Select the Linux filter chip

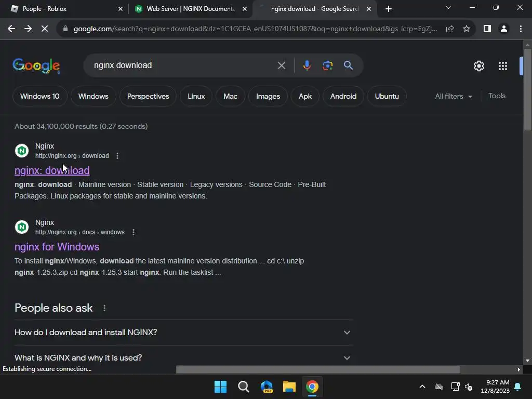(x=196, y=96)
